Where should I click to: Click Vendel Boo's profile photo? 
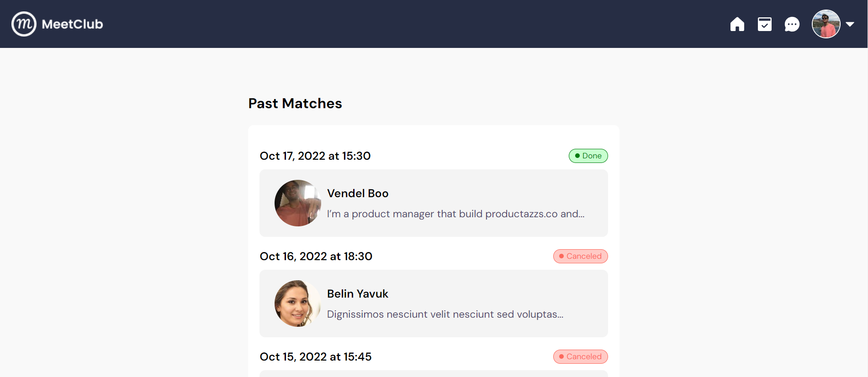pyautogui.click(x=298, y=203)
